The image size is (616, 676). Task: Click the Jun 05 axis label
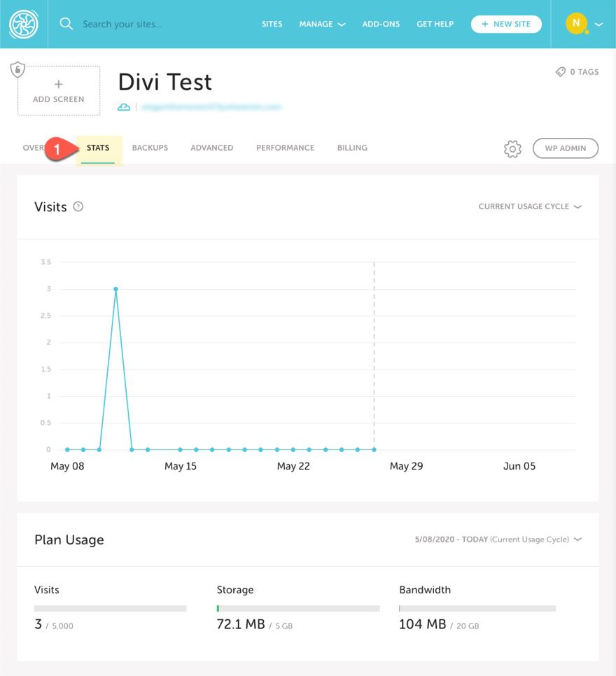(x=519, y=466)
